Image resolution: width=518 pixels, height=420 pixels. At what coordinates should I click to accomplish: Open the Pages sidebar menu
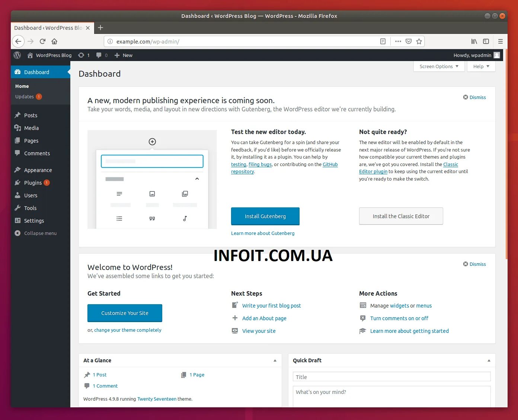click(x=41, y=140)
